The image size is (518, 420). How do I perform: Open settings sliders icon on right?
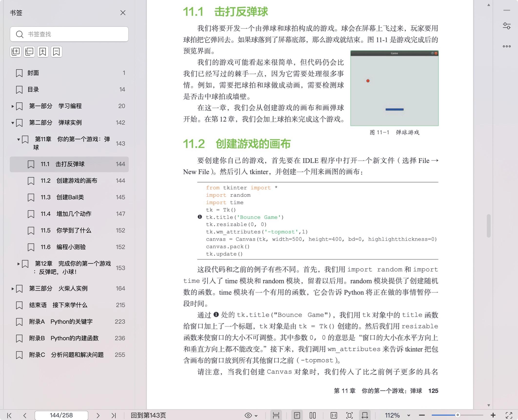click(507, 26)
